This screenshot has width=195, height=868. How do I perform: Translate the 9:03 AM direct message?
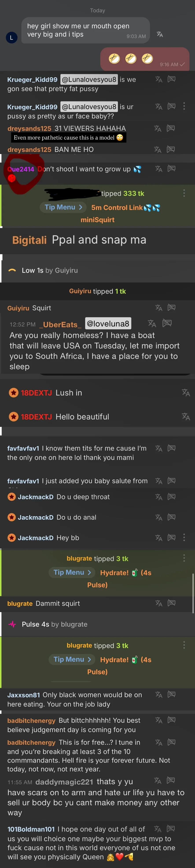pos(160,34)
